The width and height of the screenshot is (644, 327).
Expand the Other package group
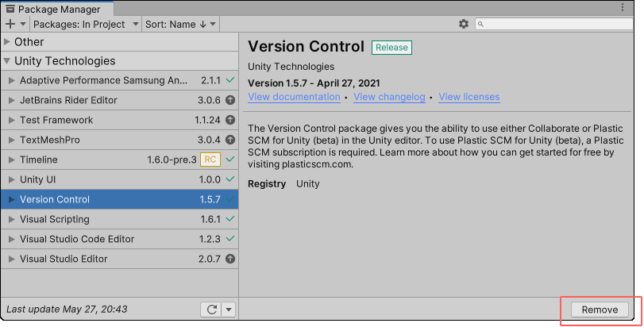tap(7, 41)
